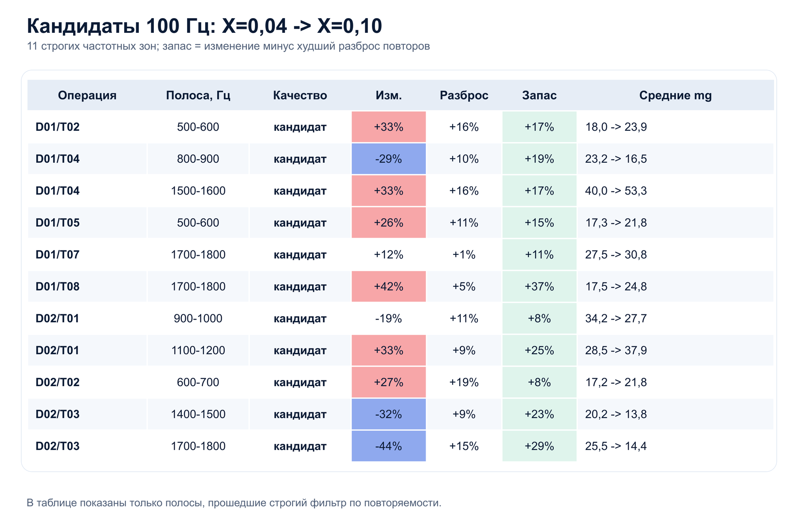Screen dimensions: 798x532
Task: Click the red +42% change cell
Action: pyautogui.click(x=389, y=286)
